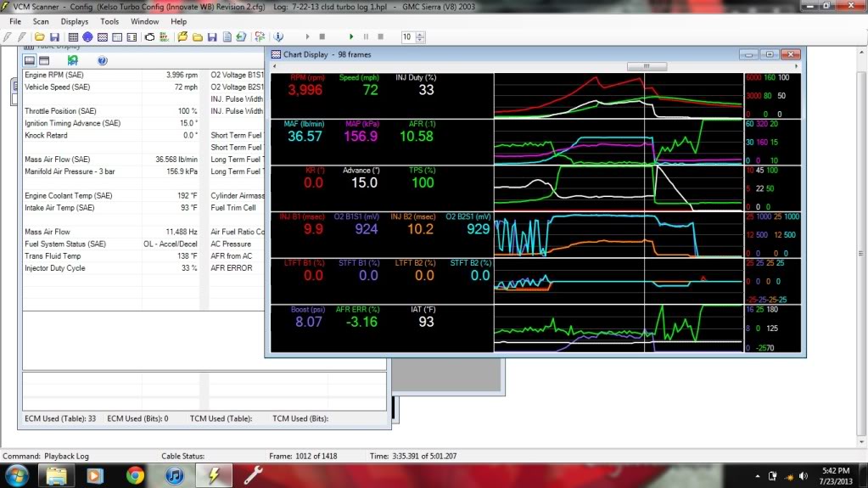Click the Trans Fluid Temp row
868x488 pixels.
110,256
